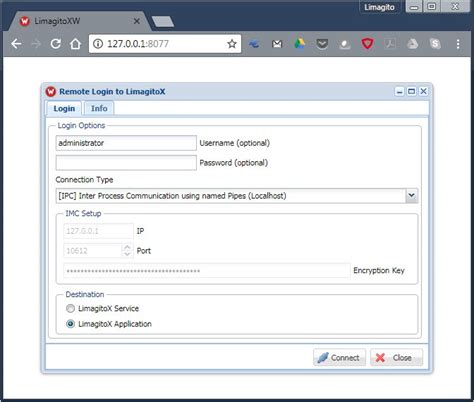Maximize the Chrome browser window
474x402 pixels.
tap(432, 7)
